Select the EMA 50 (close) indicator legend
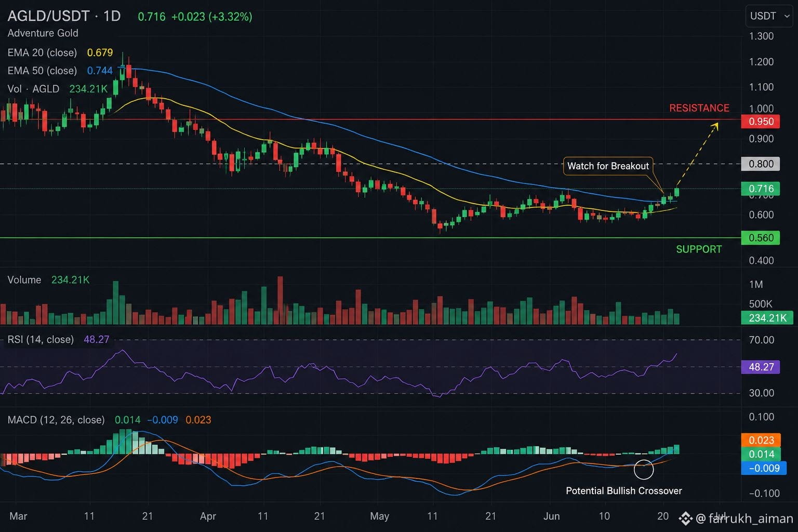Screen dimensions: 798x532 42,71
